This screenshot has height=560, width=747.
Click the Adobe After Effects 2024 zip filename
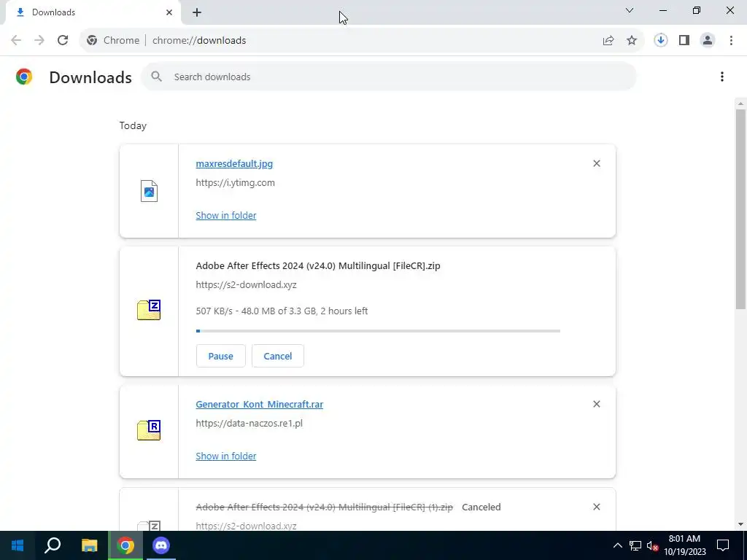click(x=318, y=265)
